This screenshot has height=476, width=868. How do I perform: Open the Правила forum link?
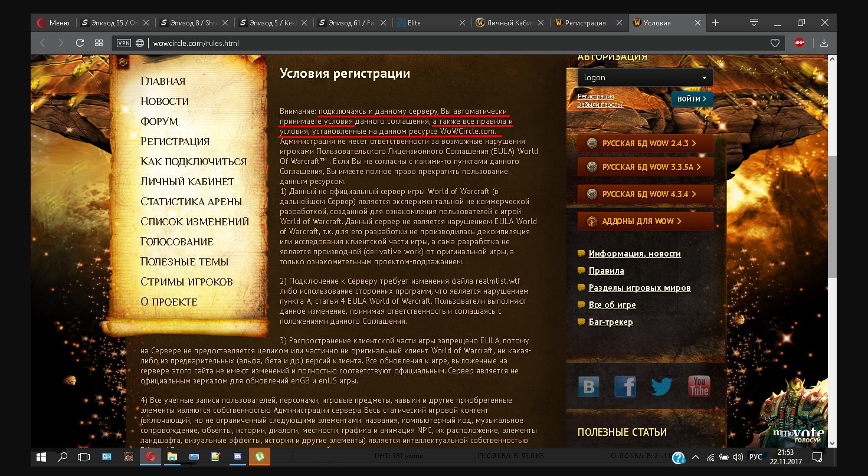606,271
